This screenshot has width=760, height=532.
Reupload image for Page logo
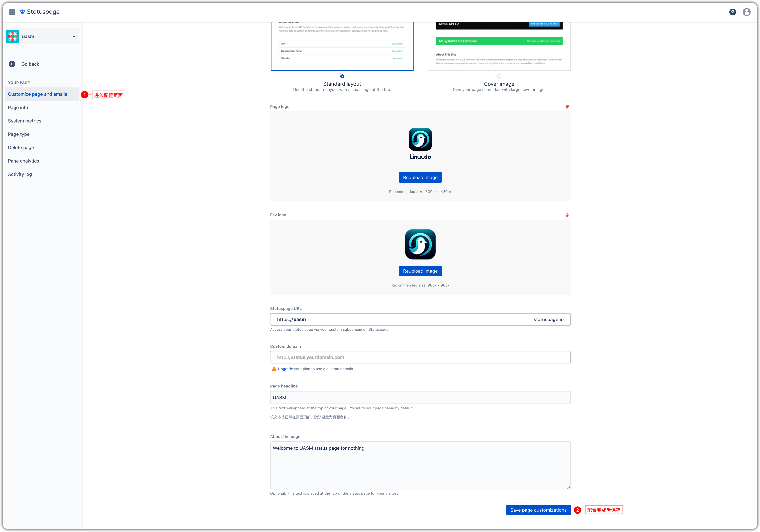(x=420, y=177)
